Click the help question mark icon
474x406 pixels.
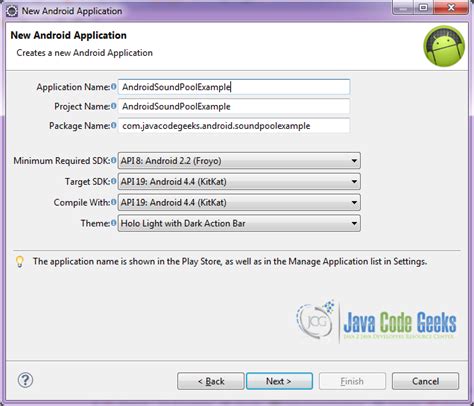[25, 380]
